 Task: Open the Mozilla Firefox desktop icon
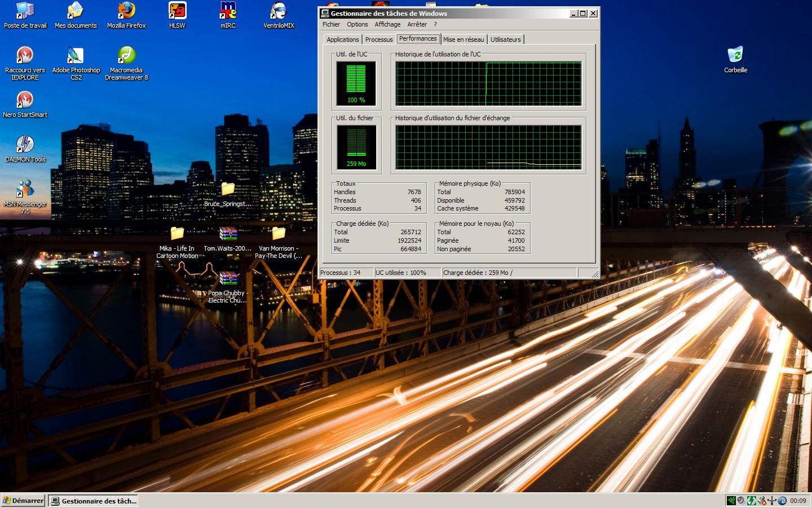pos(126,11)
